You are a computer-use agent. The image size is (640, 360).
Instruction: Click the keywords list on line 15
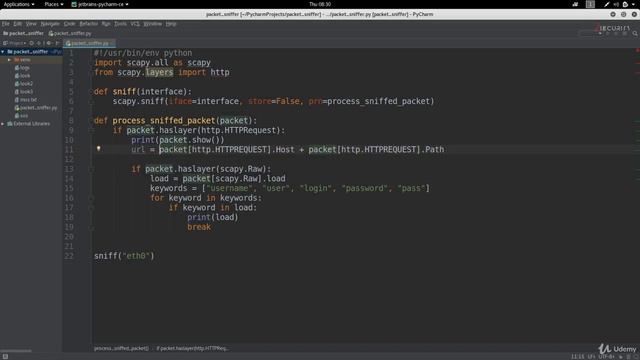316,188
